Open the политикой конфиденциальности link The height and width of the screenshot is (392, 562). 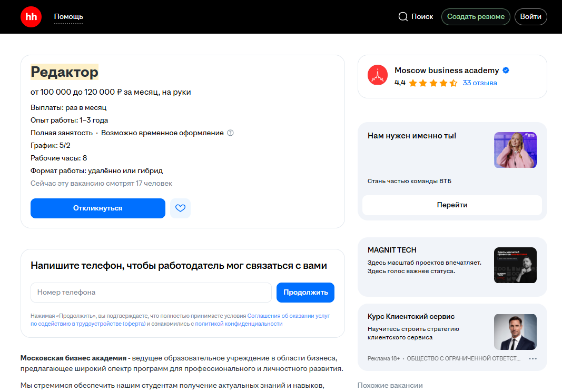tap(239, 324)
